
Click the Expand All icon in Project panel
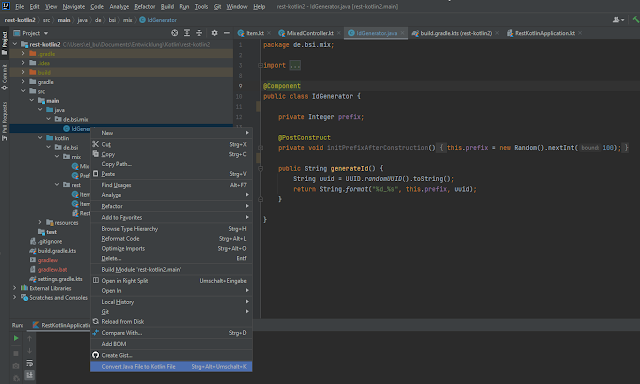coord(187,33)
